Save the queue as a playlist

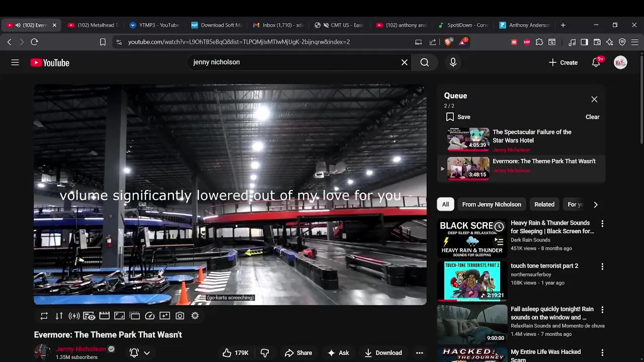tap(458, 117)
